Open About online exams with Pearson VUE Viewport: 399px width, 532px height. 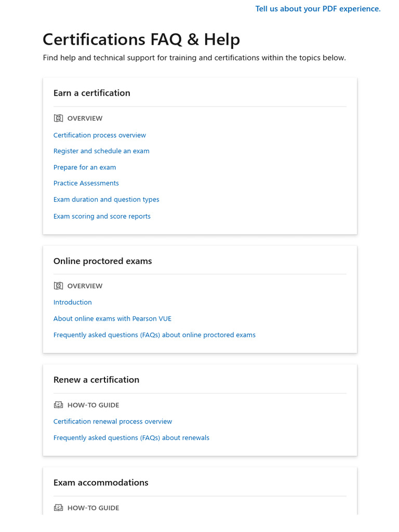pyautogui.click(x=112, y=318)
